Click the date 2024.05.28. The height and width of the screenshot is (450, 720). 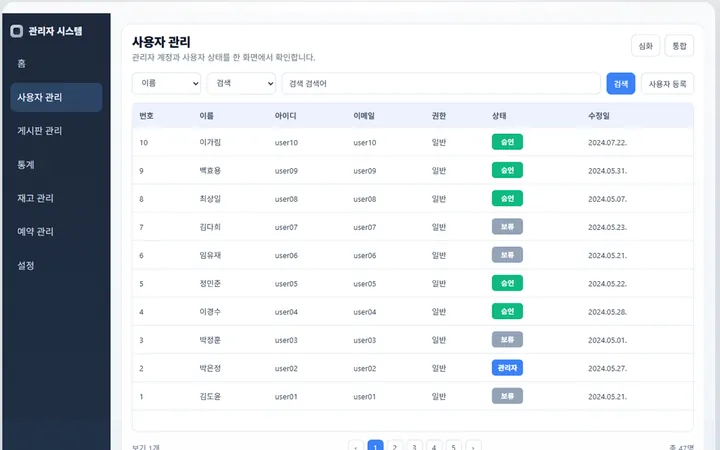point(608,312)
